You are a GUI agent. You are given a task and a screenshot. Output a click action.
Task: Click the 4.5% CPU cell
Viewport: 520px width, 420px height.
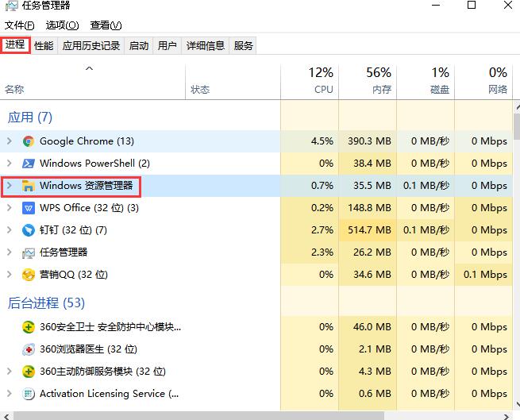pyautogui.click(x=310, y=141)
